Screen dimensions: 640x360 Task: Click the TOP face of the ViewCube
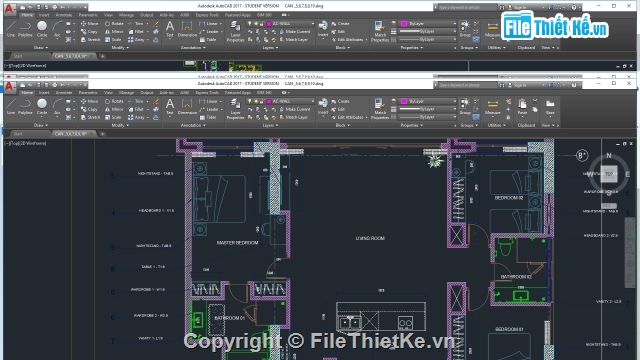pos(609,174)
